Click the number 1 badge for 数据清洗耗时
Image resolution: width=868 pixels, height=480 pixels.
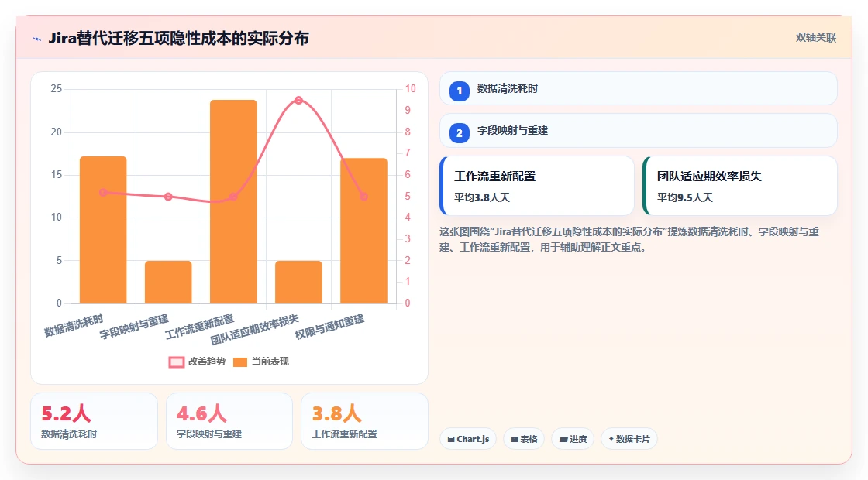pos(460,91)
